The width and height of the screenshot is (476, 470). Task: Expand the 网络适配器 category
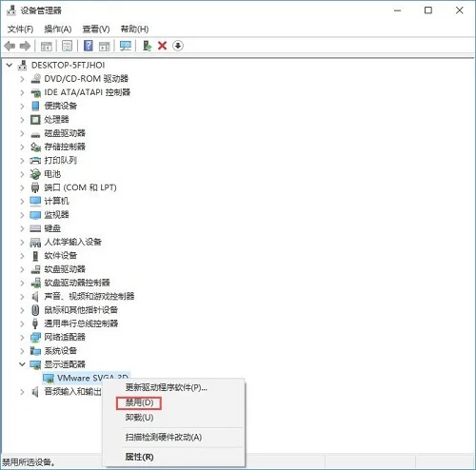pos(22,337)
